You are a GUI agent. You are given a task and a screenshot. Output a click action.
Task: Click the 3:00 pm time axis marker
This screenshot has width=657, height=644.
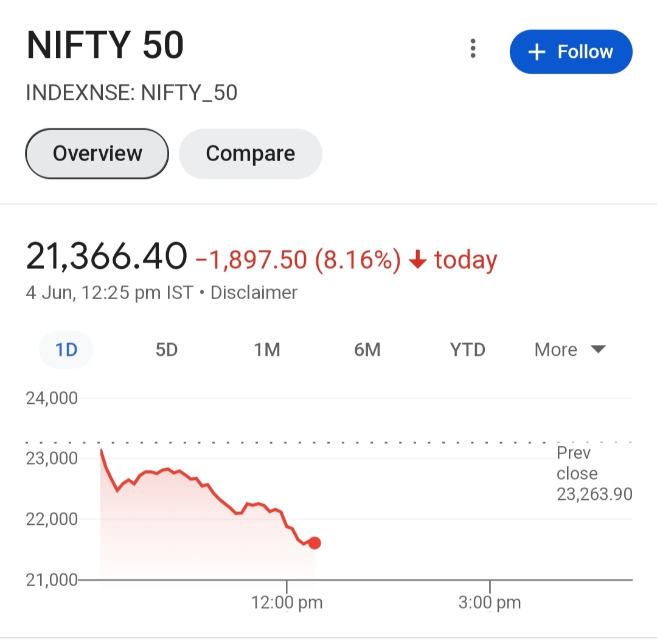490,603
